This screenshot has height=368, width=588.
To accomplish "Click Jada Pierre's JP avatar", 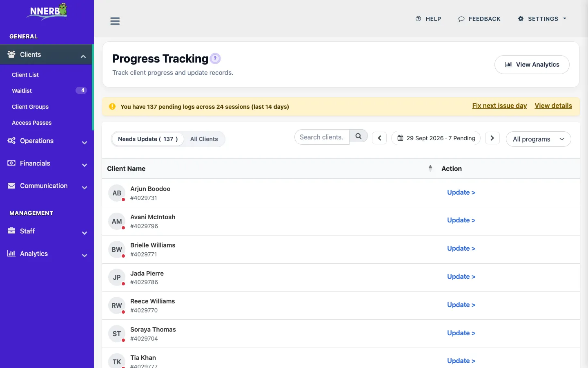I will pyautogui.click(x=117, y=277).
